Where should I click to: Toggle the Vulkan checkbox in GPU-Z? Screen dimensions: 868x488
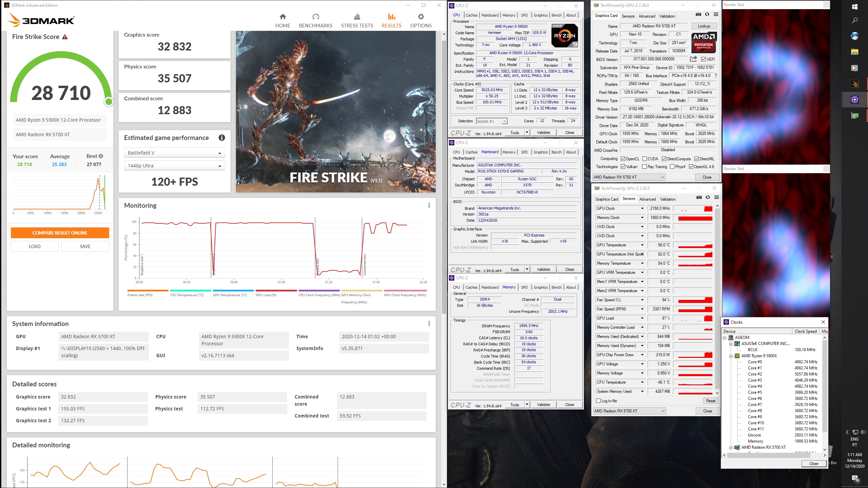(623, 167)
